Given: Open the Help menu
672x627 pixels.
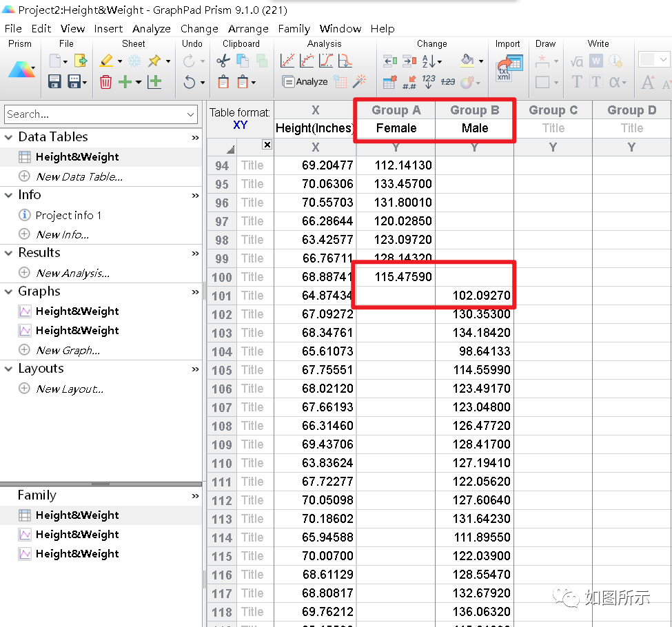Looking at the screenshot, I should click(x=383, y=29).
